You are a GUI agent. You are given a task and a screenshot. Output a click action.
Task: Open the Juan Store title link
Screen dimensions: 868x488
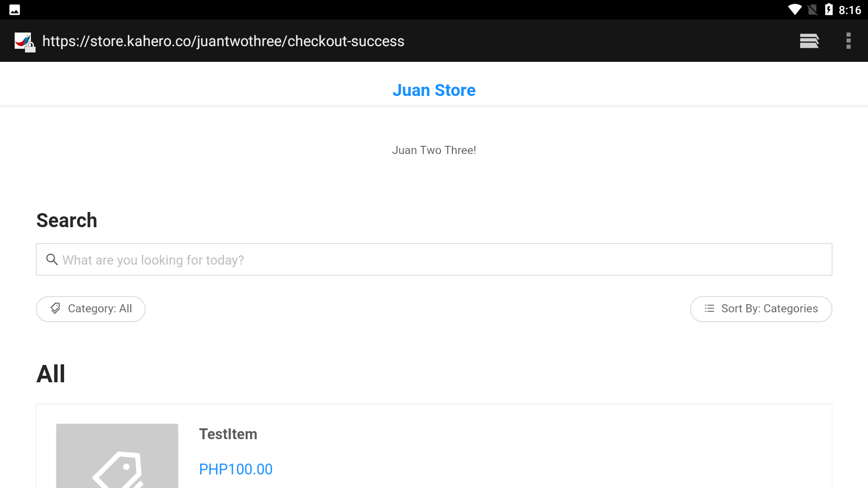click(x=434, y=90)
